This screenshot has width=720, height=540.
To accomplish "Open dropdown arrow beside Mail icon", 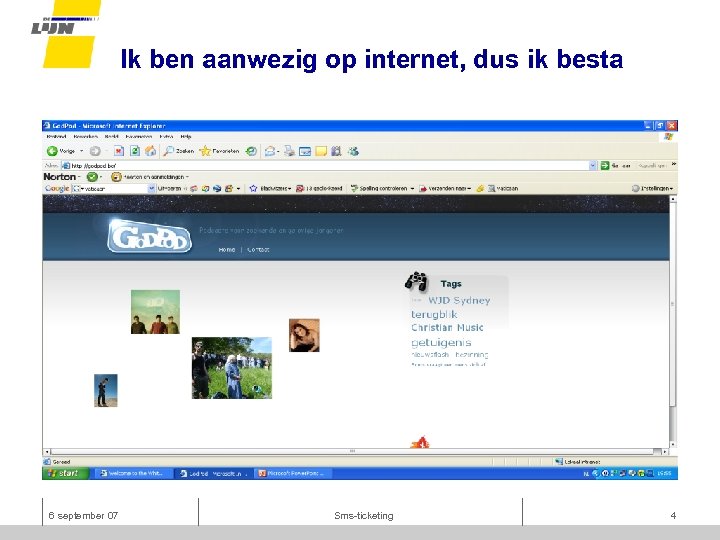I will [278, 151].
